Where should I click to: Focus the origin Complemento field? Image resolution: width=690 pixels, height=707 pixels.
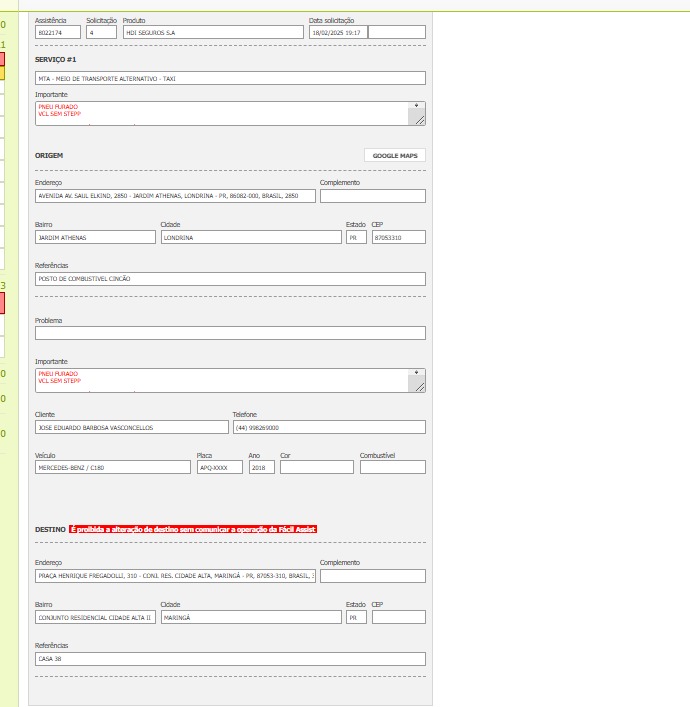tap(372, 196)
